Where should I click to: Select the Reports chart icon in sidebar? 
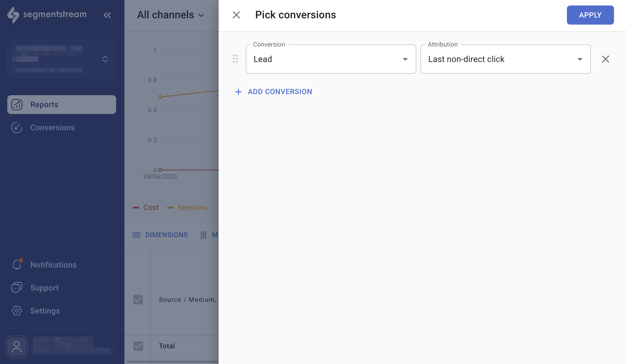16,105
